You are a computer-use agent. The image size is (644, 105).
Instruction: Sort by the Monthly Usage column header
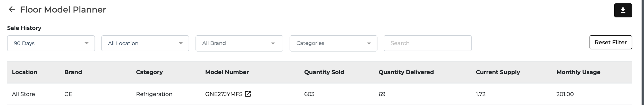(578, 72)
